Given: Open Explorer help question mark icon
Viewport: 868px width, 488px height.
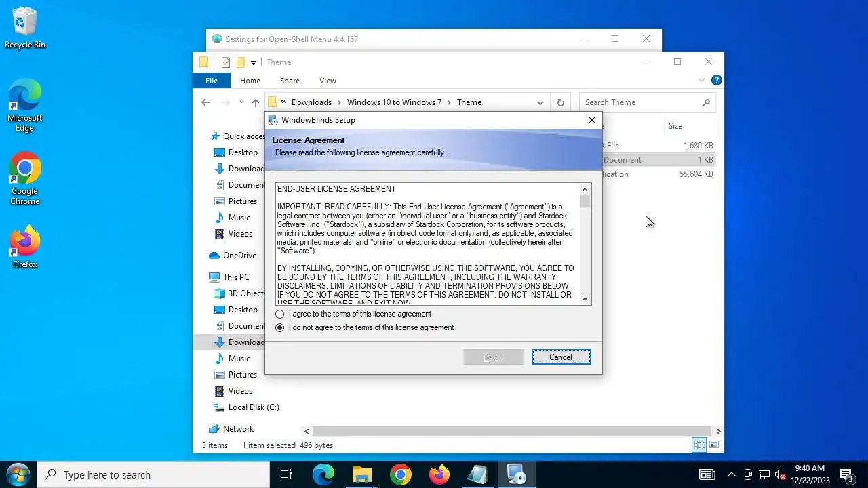Looking at the screenshot, I should tap(717, 80).
